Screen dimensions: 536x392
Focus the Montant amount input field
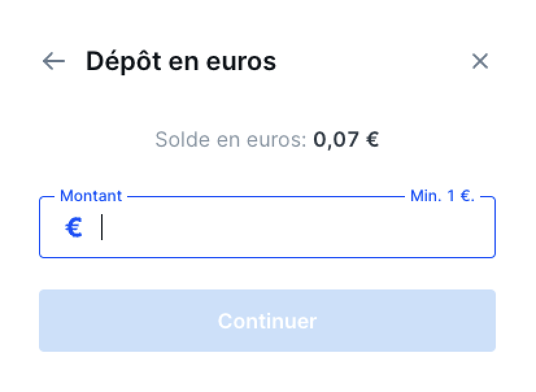click(267, 227)
